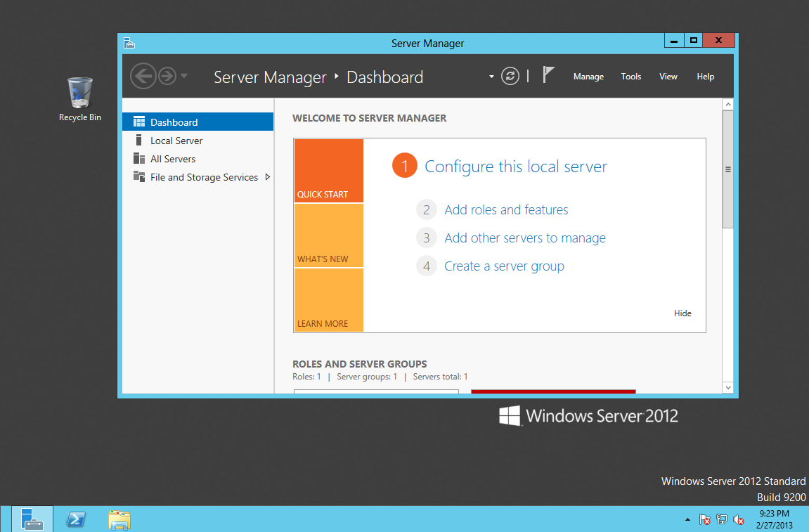The width and height of the screenshot is (809, 532).
Task: Click the scrollbar down arrow
Action: pos(728,387)
